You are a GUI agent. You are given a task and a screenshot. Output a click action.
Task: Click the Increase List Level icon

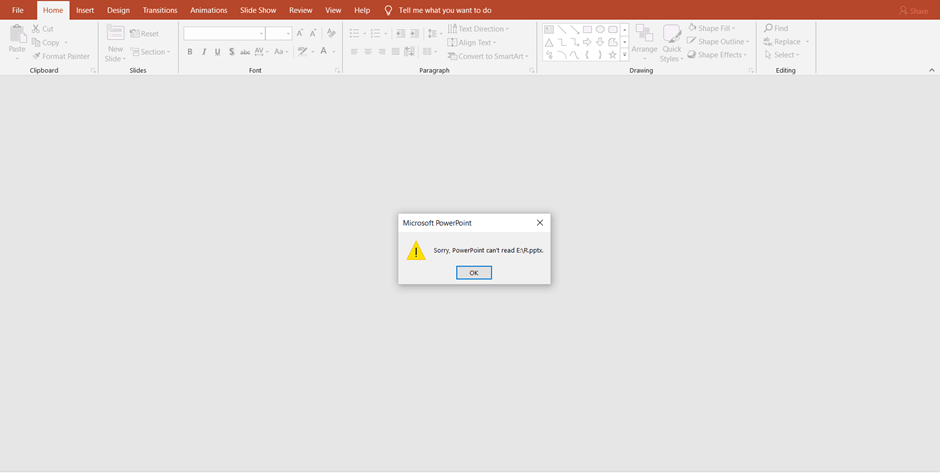[x=414, y=34]
